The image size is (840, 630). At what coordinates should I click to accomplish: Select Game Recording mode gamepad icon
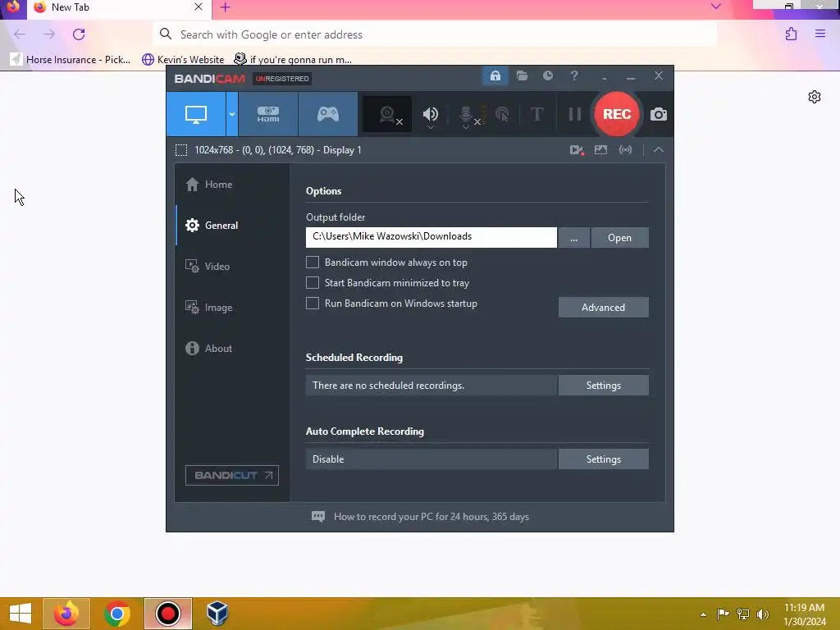tap(328, 114)
